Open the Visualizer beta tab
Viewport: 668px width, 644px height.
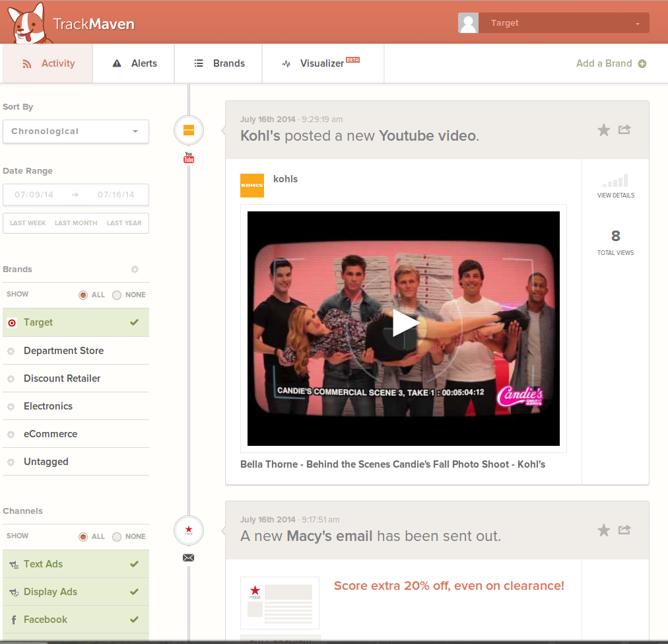click(323, 63)
